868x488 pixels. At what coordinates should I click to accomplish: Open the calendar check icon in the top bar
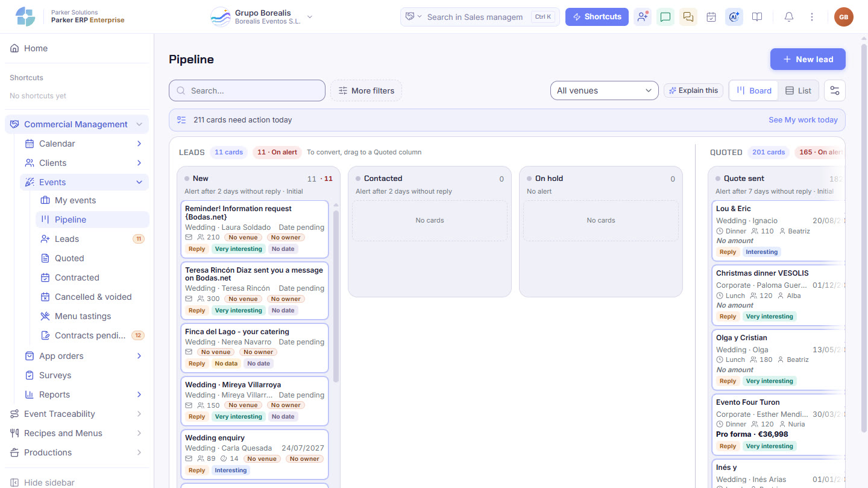[711, 17]
